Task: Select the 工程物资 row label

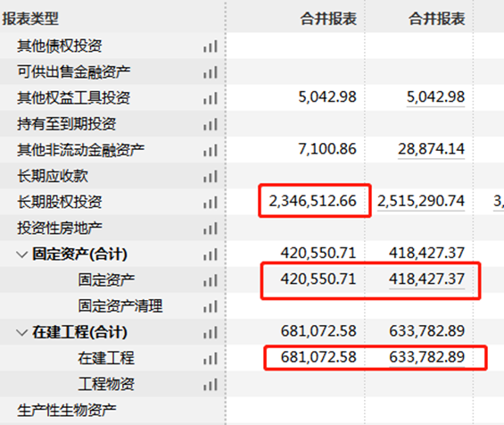Action: pyautogui.click(x=106, y=385)
